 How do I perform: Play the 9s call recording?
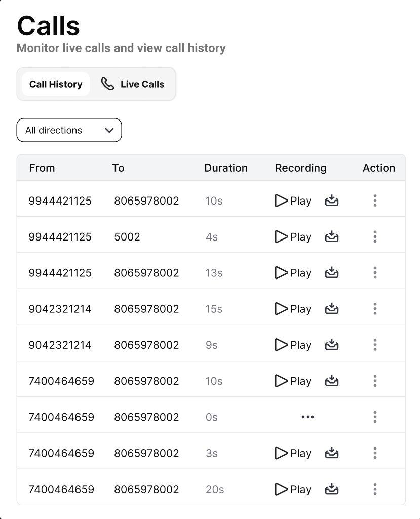coord(293,345)
